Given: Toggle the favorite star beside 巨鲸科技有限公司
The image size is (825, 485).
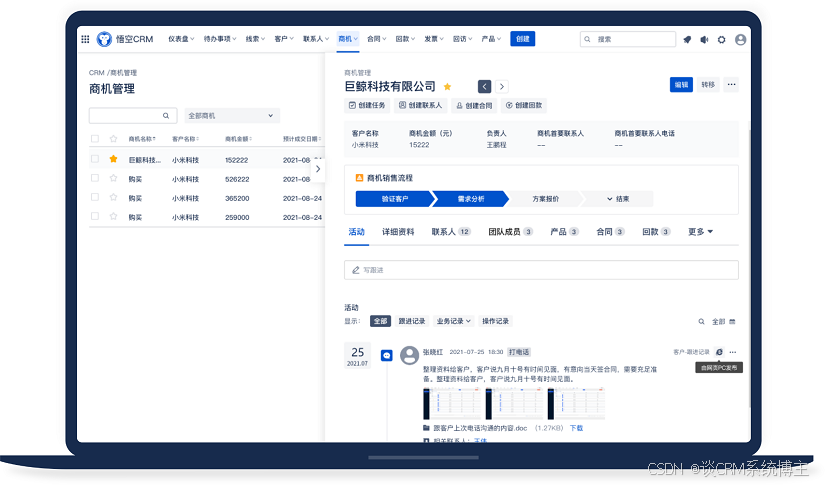Looking at the screenshot, I should click(447, 87).
